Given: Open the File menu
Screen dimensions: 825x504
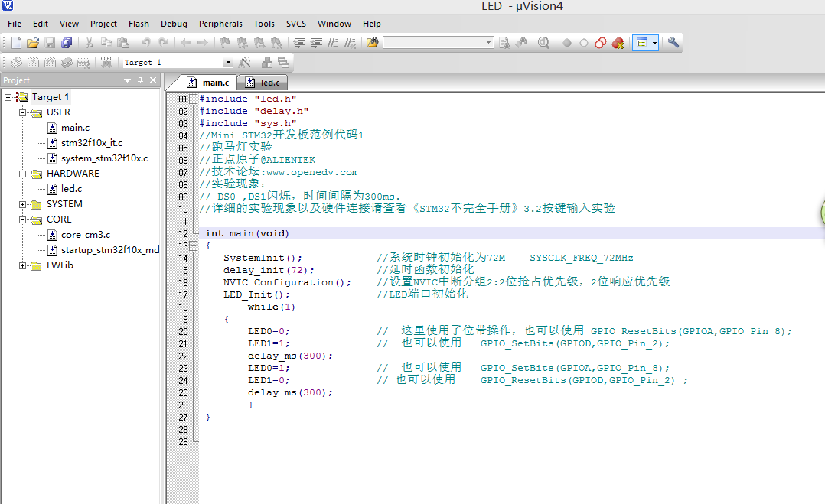Looking at the screenshot, I should [x=15, y=24].
